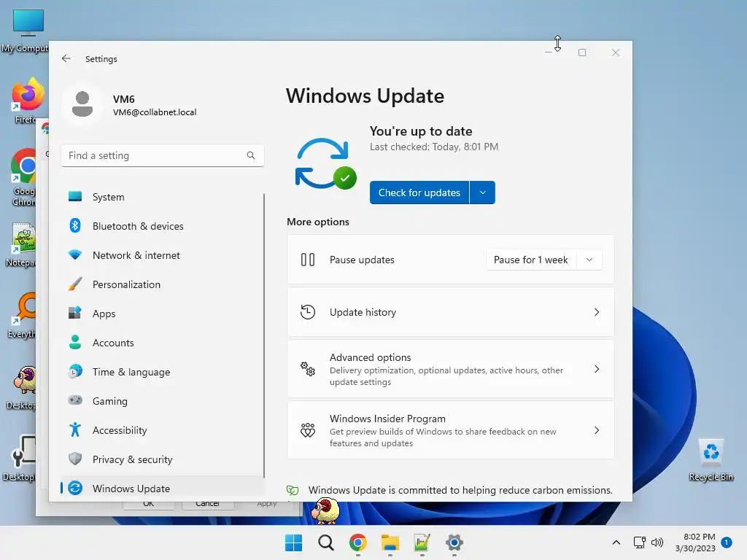The width and height of the screenshot is (747, 560).
Task: Open the Start menu on the taskbar
Action: point(293,542)
